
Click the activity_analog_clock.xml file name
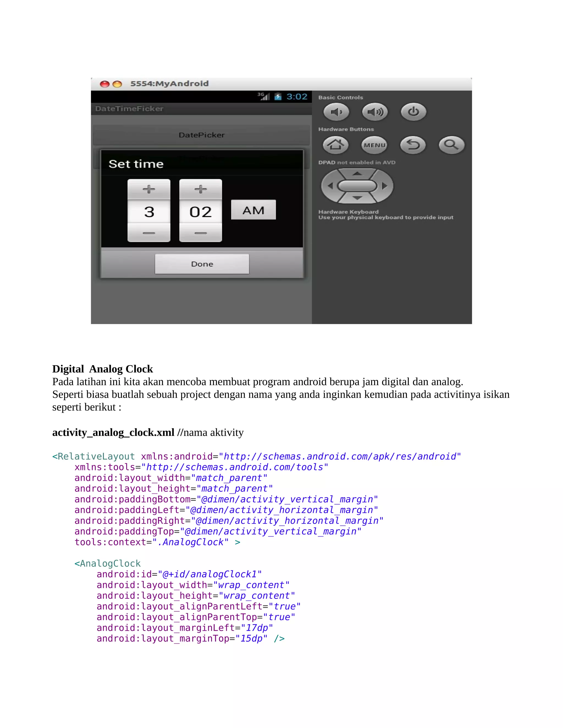(x=114, y=432)
